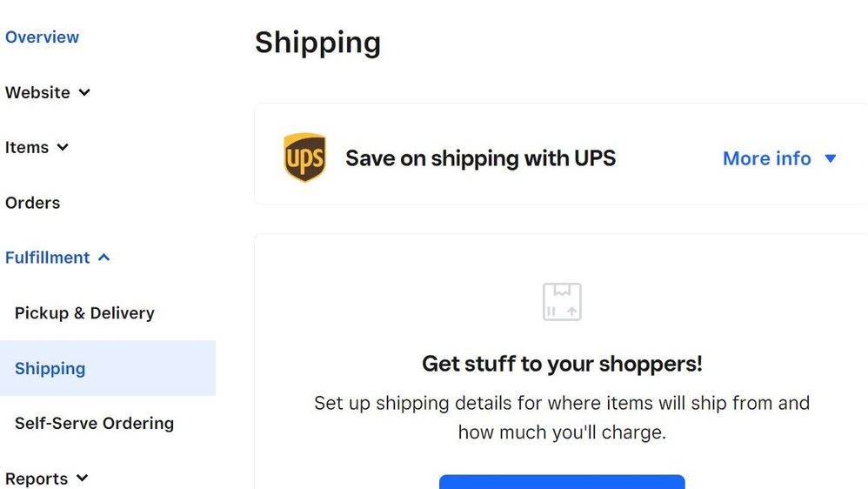868x489 pixels.
Task: Select Shipping in the sidebar
Action: coord(50,368)
